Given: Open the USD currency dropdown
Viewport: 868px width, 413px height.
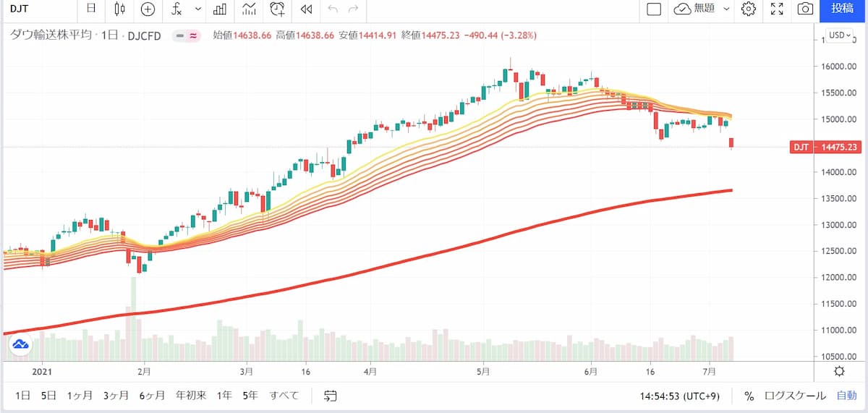Looking at the screenshot, I should pyautogui.click(x=840, y=35).
